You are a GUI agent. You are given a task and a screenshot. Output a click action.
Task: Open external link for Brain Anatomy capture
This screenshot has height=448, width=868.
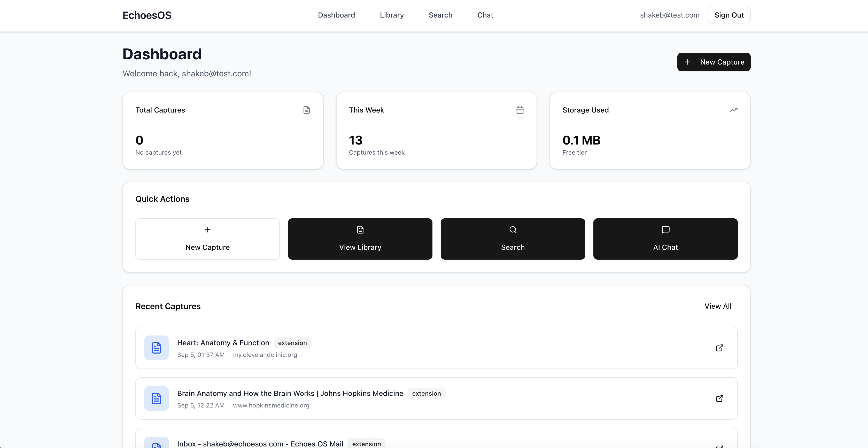pos(719,398)
